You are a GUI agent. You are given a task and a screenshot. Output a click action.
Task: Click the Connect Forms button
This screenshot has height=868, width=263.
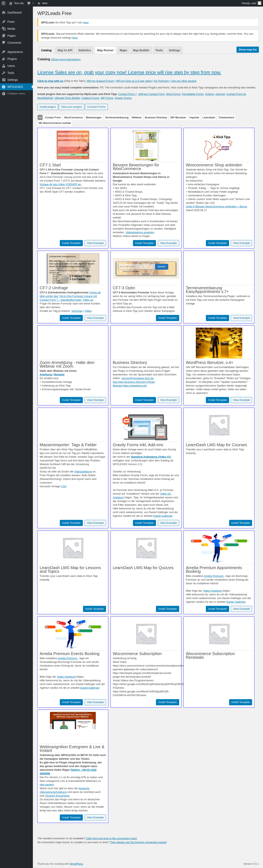pos(96,107)
